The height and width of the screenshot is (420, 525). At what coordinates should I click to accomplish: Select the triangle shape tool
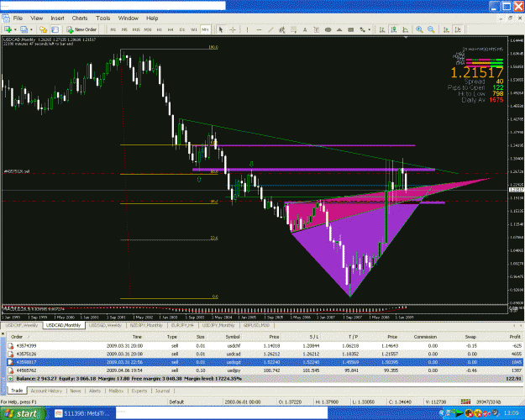click(339, 29)
